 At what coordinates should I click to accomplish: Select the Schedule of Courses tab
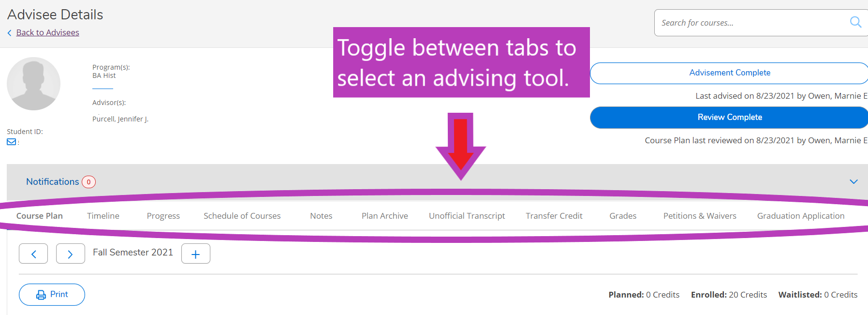242,216
